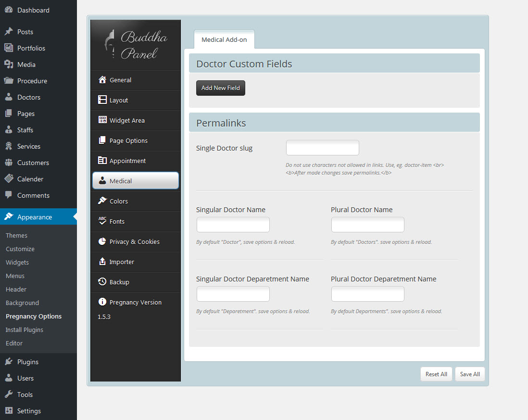Open the Dashboard gauge icon
The image size is (528, 420).
[9, 10]
